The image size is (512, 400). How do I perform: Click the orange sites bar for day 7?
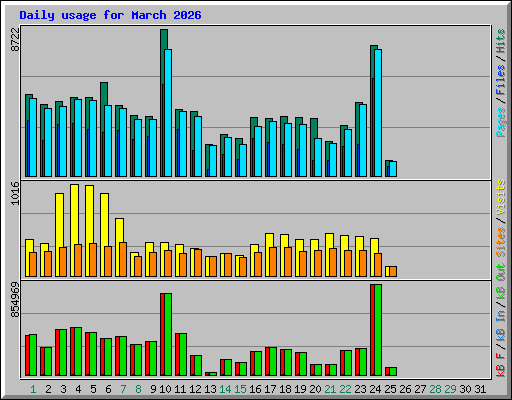(123, 259)
